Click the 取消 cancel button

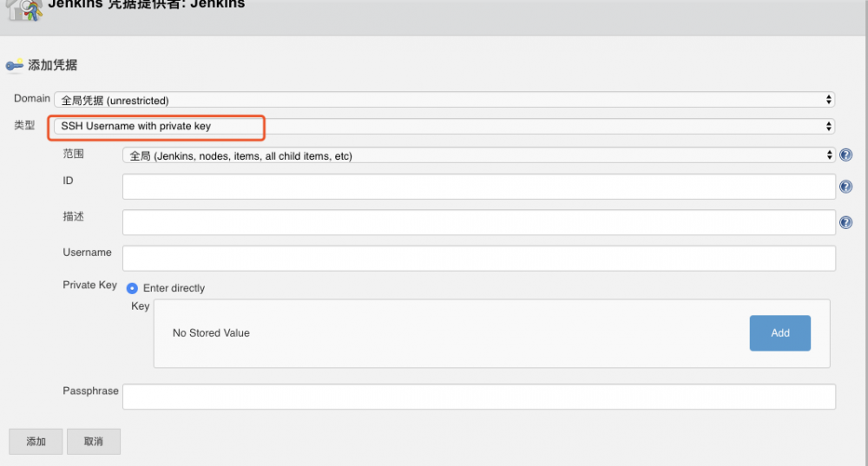click(x=94, y=442)
